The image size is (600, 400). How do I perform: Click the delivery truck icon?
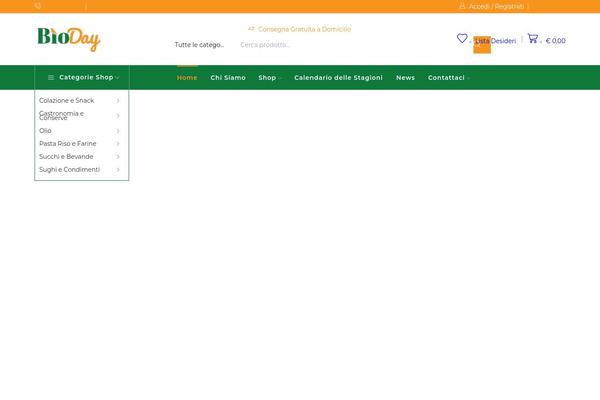point(251,29)
